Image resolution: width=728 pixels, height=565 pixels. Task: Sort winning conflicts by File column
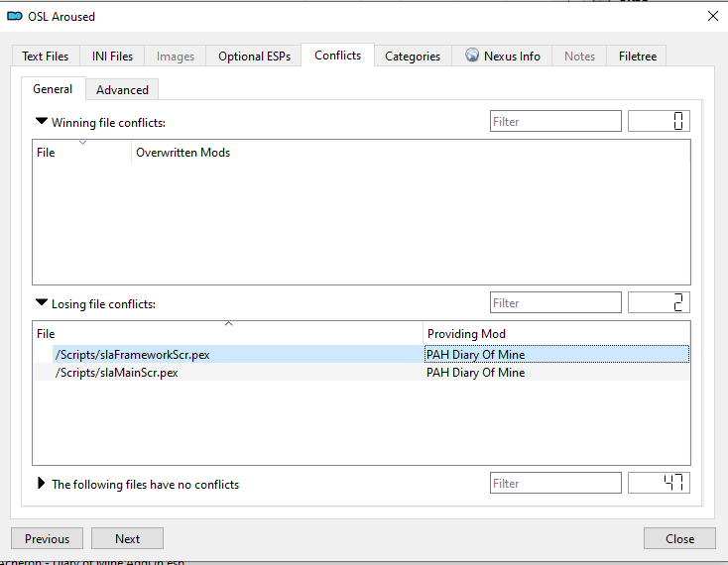[x=81, y=152]
